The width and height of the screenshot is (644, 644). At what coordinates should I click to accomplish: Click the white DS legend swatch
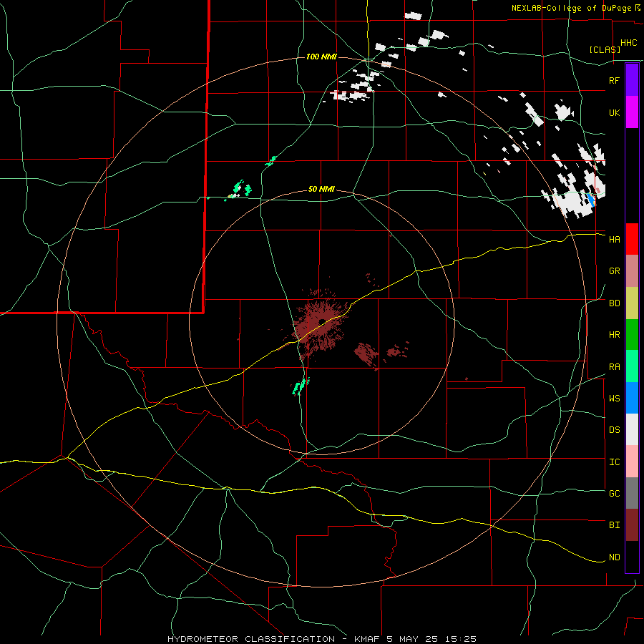[x=632, y=429]
